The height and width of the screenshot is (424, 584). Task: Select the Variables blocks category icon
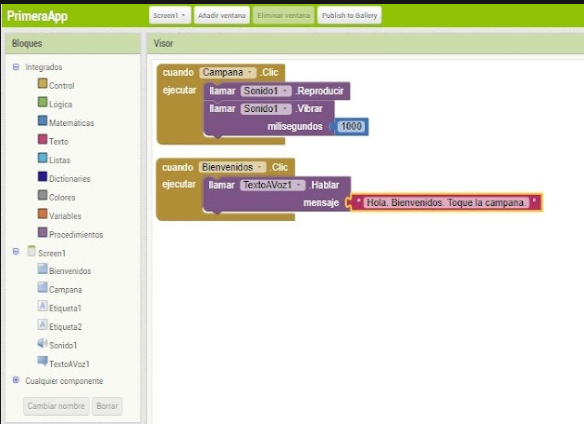point(42,213)
